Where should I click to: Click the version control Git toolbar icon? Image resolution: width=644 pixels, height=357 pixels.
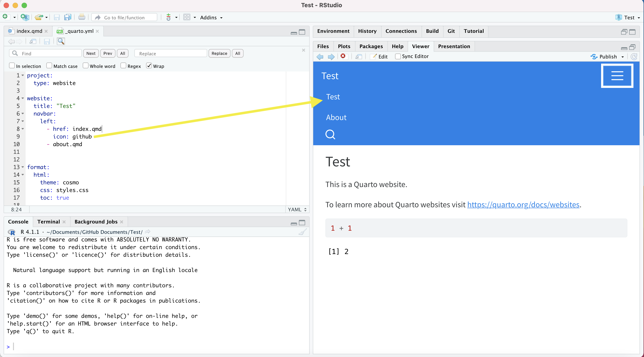click(x=169, y=17)
